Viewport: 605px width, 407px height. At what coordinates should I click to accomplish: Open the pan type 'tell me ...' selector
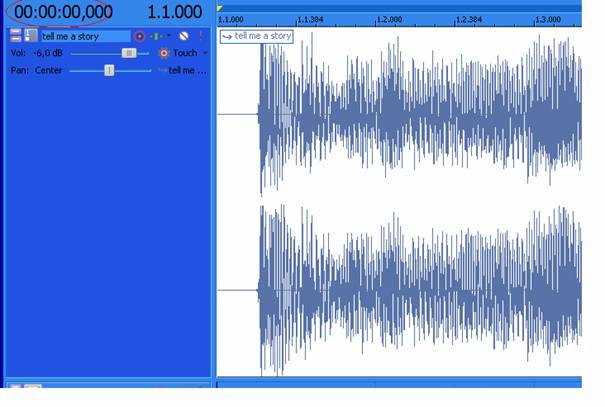183,70
